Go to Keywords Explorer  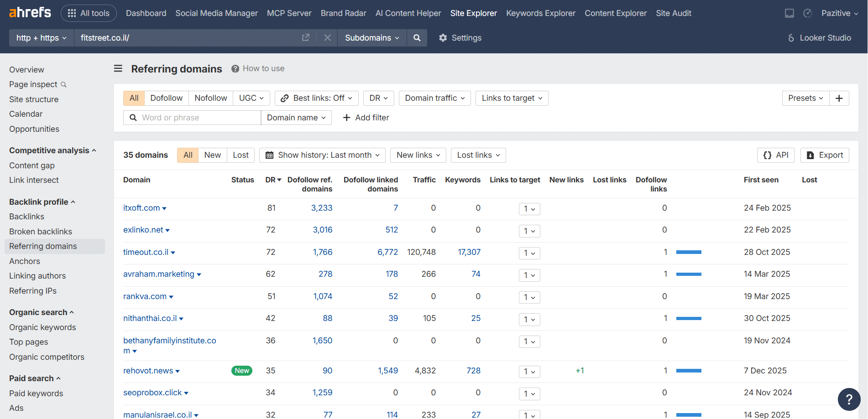(x=541, y=13)
